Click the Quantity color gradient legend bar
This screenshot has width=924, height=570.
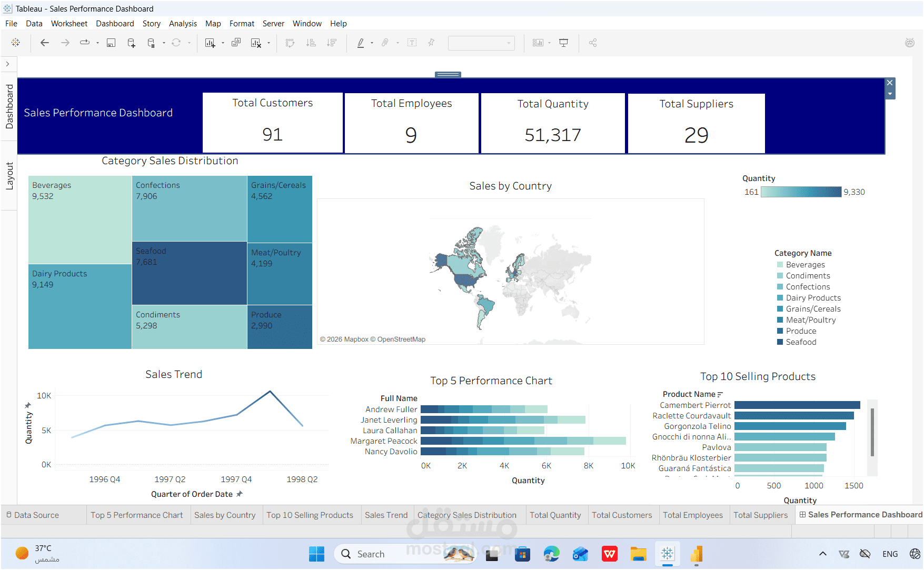coord(801,192)
